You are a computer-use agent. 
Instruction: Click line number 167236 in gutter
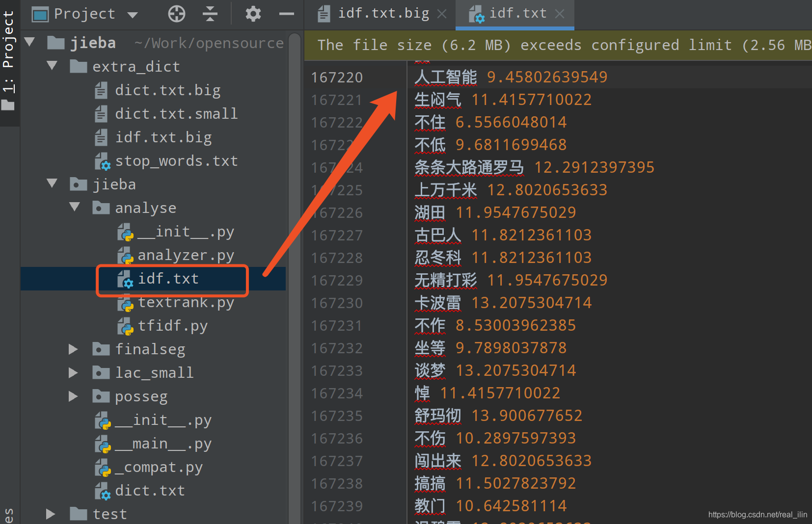pyautogui.click(x=337, y=439)
